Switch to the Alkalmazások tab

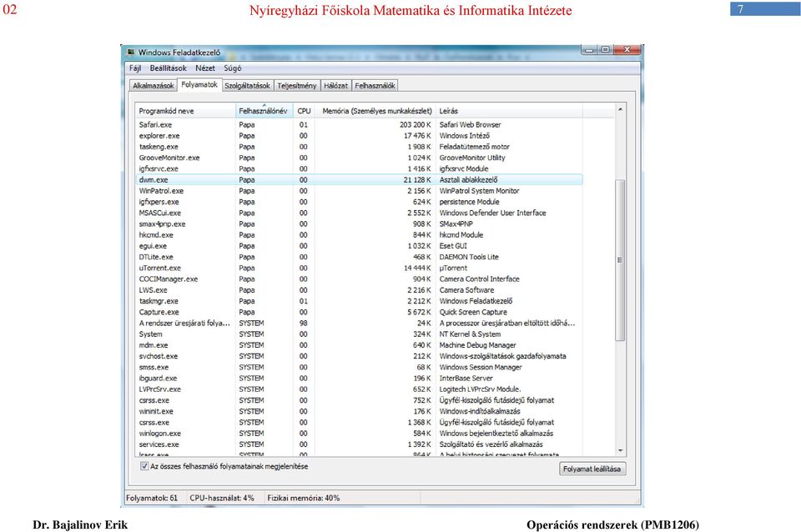click(x=154, y=86)
